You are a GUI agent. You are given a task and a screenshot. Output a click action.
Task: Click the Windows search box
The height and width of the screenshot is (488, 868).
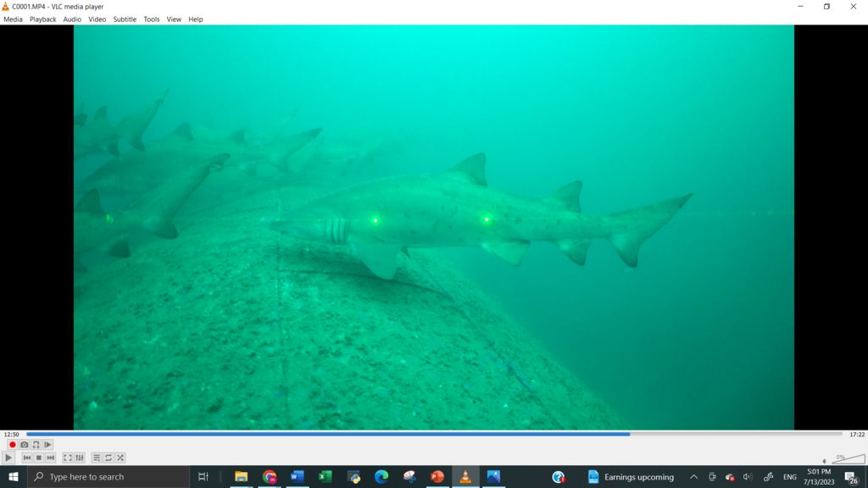click(x=108, y=477)
